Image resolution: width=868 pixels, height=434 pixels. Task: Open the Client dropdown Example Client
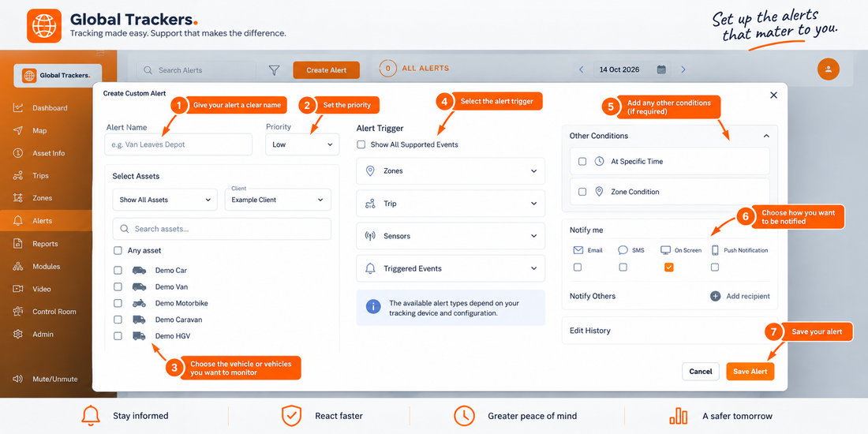click(278, 200)
